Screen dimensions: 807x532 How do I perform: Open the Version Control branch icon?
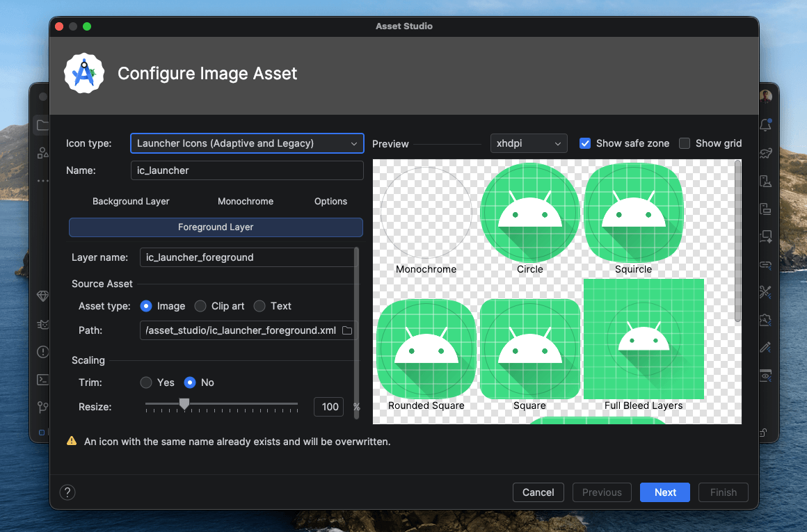coord(42,408)
